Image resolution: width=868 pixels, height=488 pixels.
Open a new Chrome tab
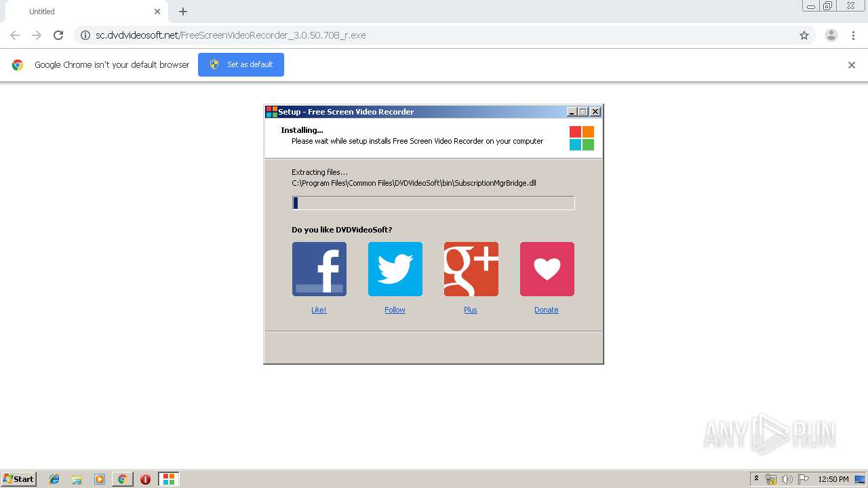(x=183, y=12)
